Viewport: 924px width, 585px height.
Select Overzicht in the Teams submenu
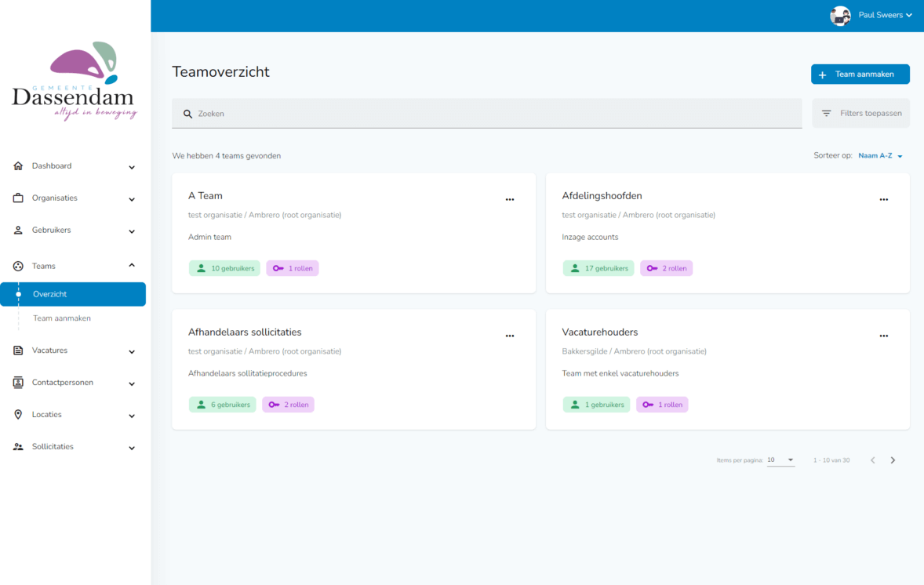[x=50, y=294]
